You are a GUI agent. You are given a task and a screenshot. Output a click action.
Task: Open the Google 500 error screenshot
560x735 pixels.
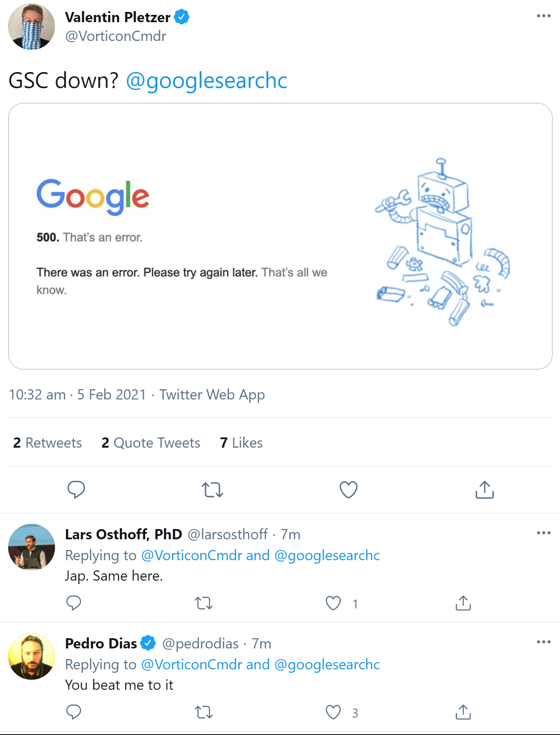pyautogui.click(x=279, y=236)
